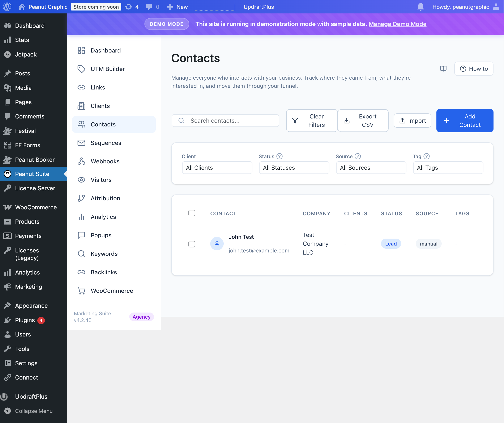Open the All Sources dropdown
Viewport: 504px width, 423px height.
click(x=371, y=168)
